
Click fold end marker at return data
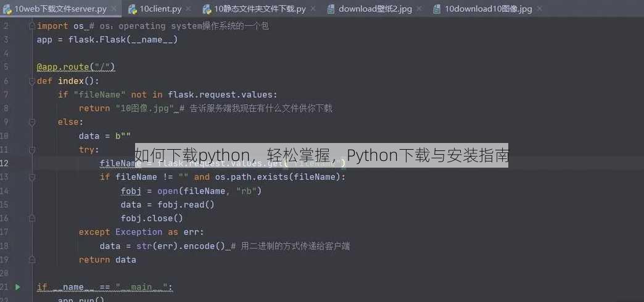(32, 259)
